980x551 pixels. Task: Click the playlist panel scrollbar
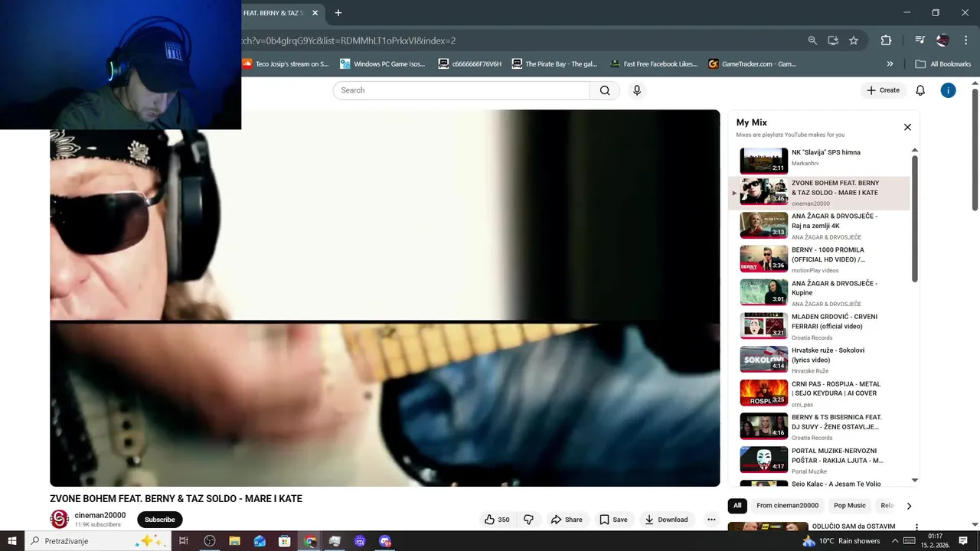914,218
